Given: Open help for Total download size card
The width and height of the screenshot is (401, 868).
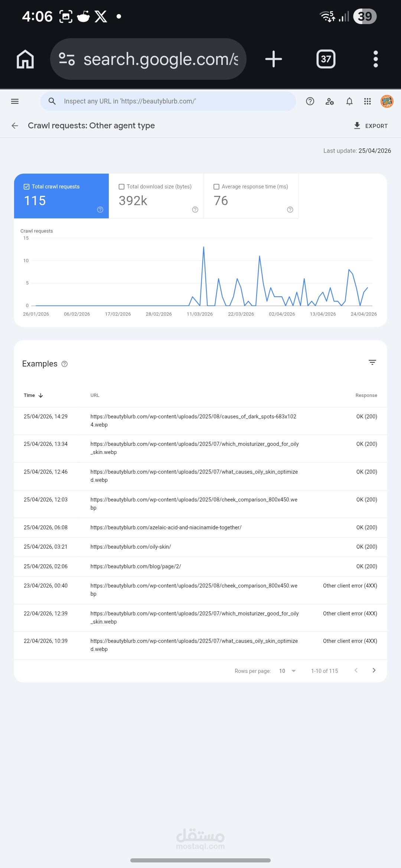Looking at the screenshot, I should click(195, 210).
